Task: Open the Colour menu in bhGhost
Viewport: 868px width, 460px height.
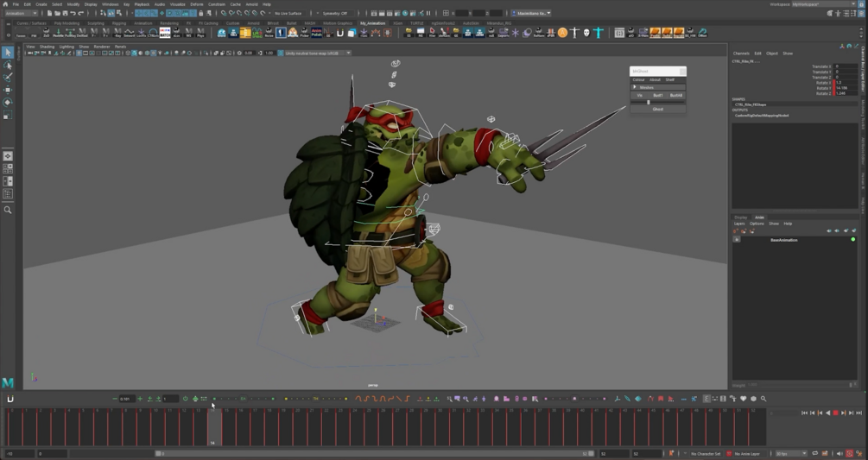Action: point(638,79)
